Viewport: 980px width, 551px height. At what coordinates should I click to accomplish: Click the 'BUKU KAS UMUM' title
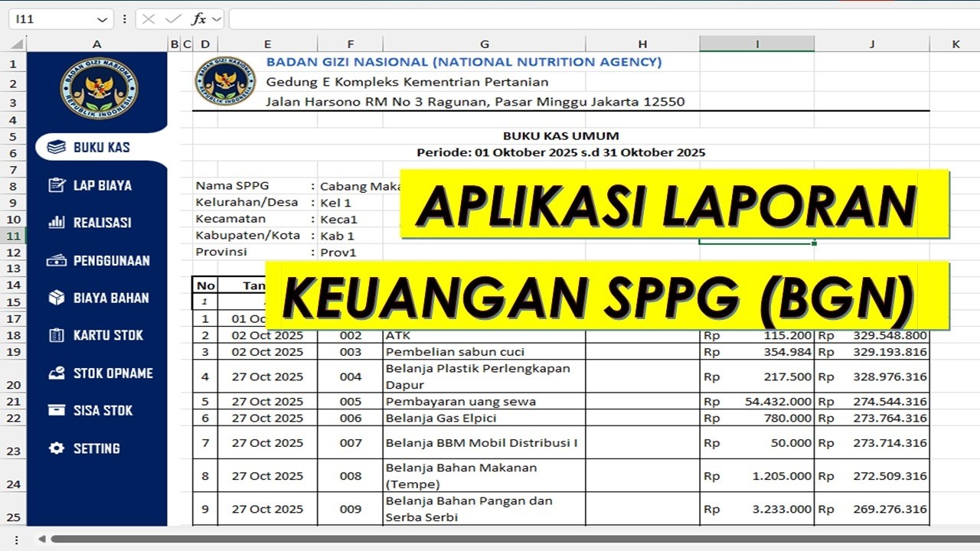(561, 136)
